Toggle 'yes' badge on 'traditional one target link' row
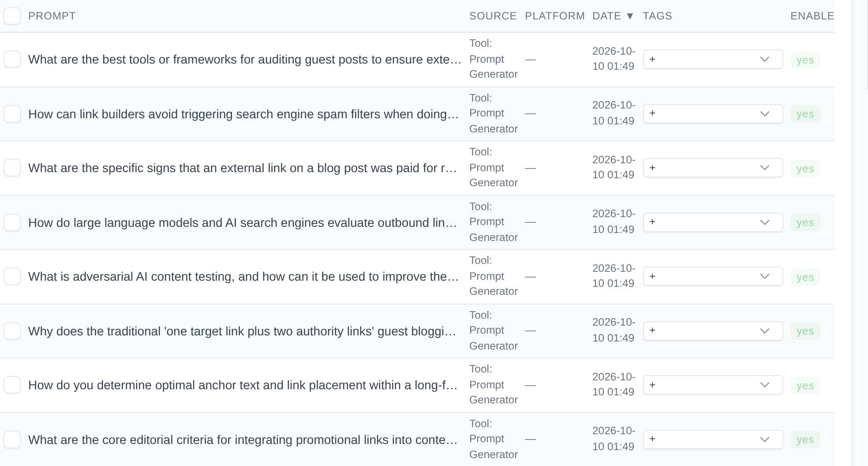Image resolution: width=868 pixels, height=466 pixels. pyautogui.click(x=805, y=331)
